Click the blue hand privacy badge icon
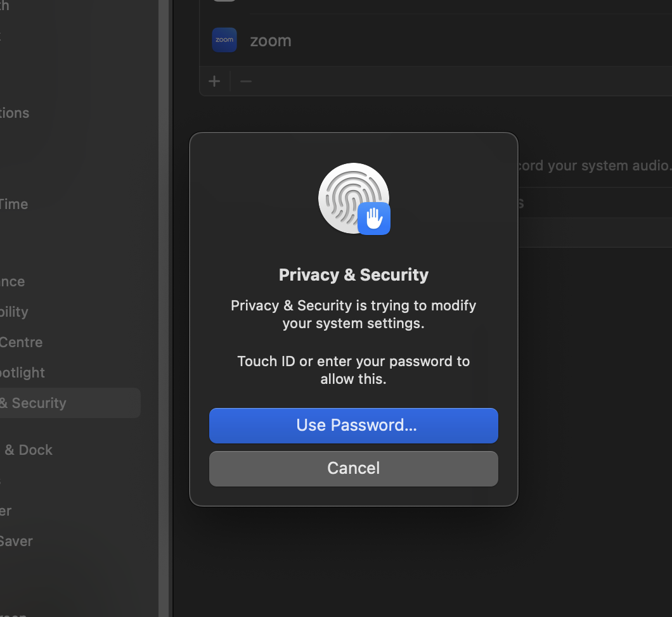Image resolution: width=672 pixels, height=617 pixels. coord(373,219)
